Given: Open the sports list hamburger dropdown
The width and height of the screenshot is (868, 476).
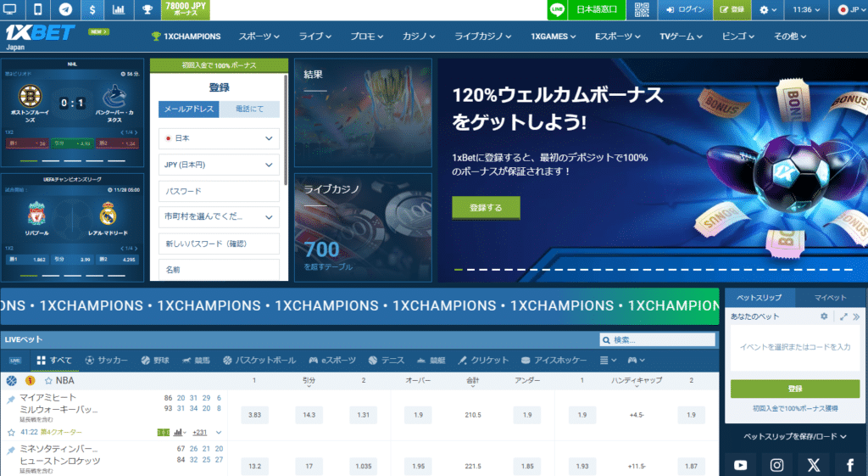Looking at the screenshot, I should [608, 361].
